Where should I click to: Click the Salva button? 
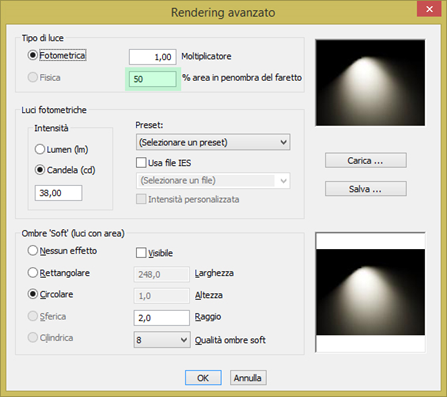click(x=366, y=189)
